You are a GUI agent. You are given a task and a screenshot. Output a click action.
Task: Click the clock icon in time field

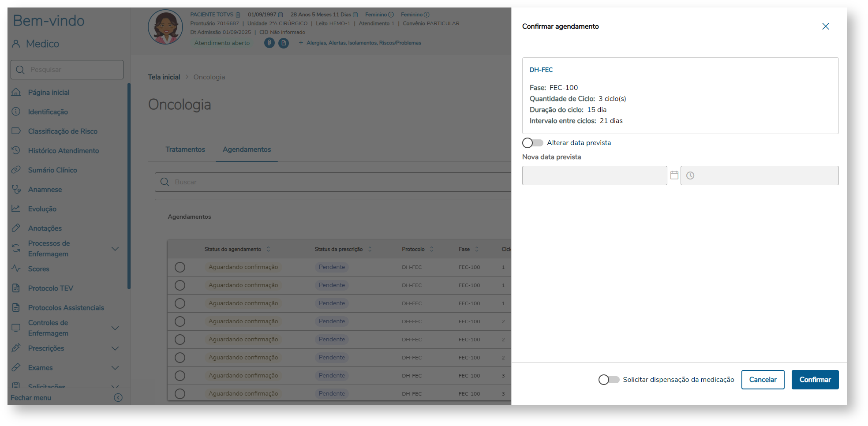pyautogui.click(x=690, y=176)
